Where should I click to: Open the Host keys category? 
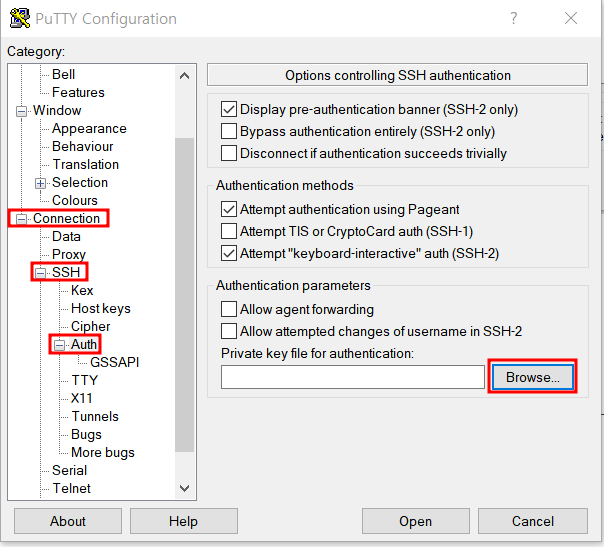click(101, 309)
